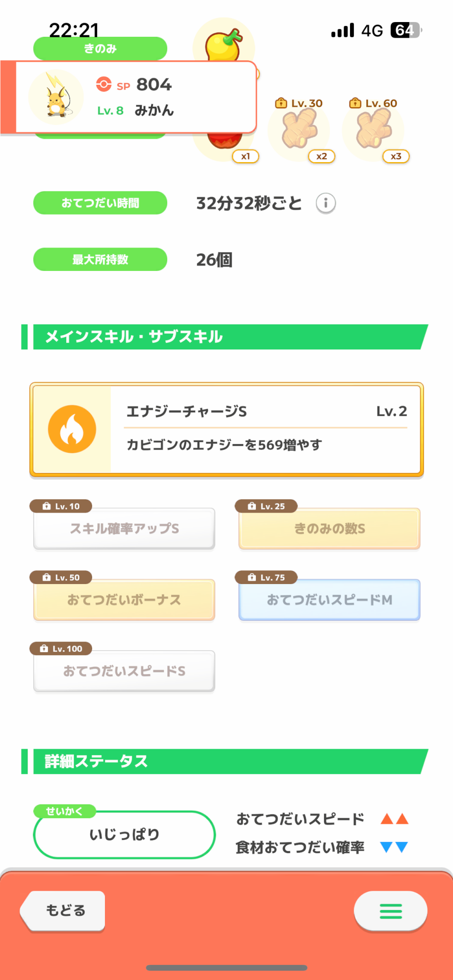Select the きのみの数S sub skill
This screenshot has height=980, width=453.
point(329,529)
